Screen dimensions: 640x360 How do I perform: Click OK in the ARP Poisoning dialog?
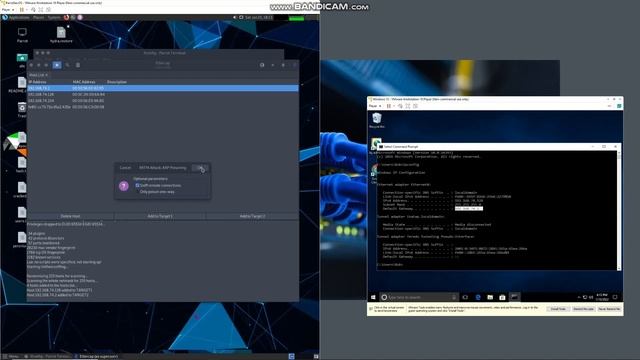click(x=200, y=168)
